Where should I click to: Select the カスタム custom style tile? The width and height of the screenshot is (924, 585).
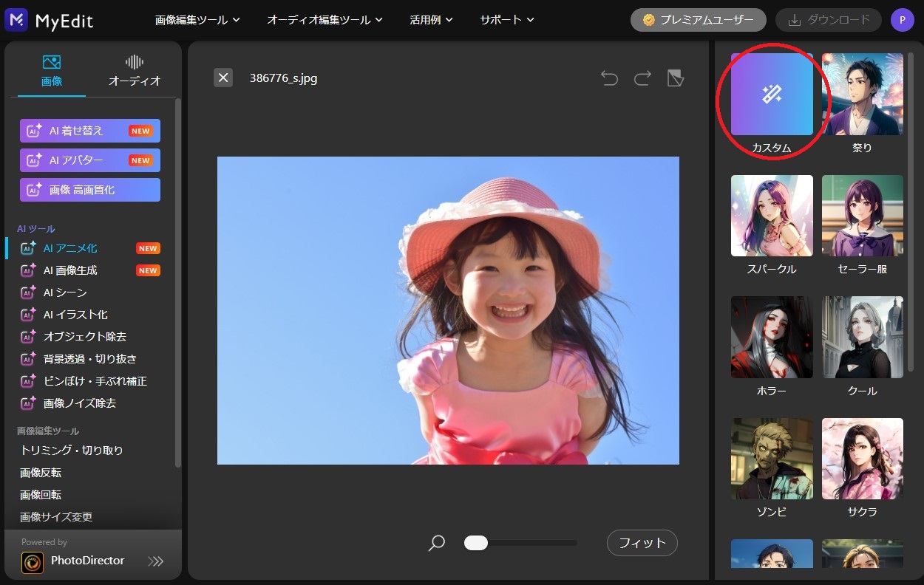coord(772,95)
